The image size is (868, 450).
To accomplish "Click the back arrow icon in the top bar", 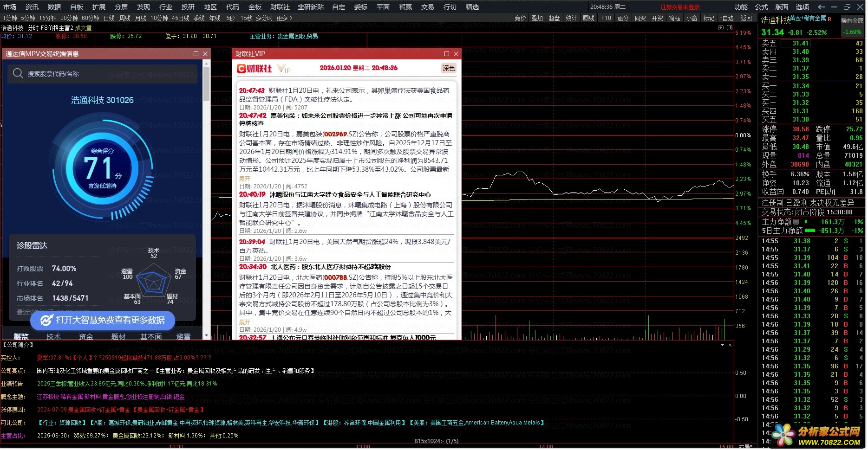I will pos(821,7).
